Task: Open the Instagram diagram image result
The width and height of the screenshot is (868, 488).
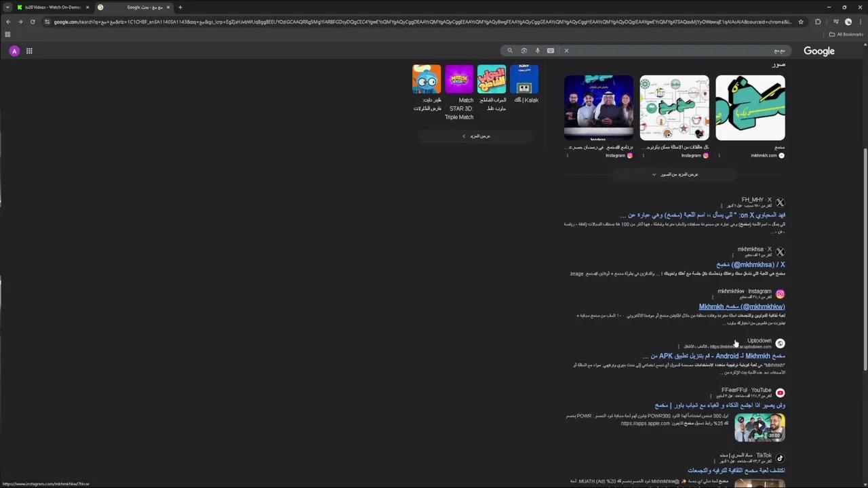Action: pos(674,108)
